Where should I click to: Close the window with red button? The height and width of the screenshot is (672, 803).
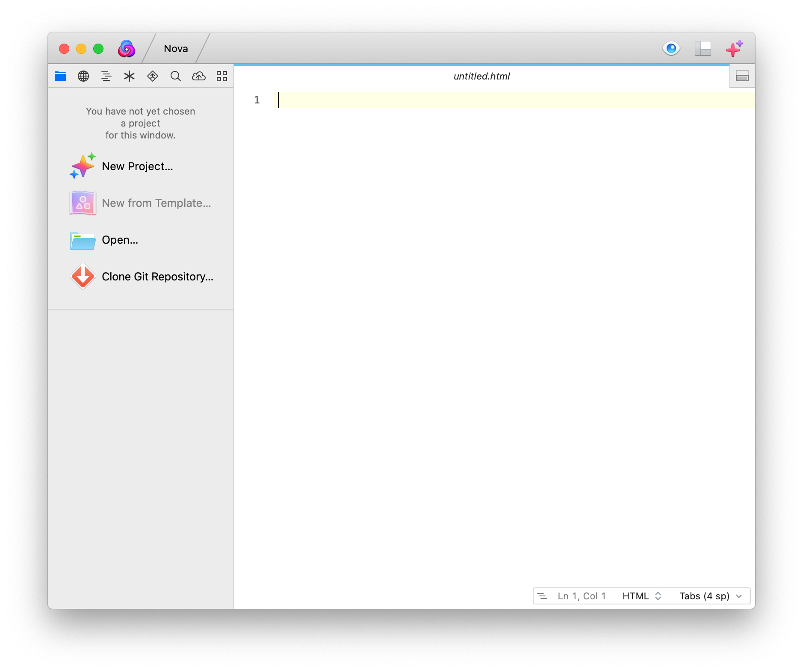point(64,49)
